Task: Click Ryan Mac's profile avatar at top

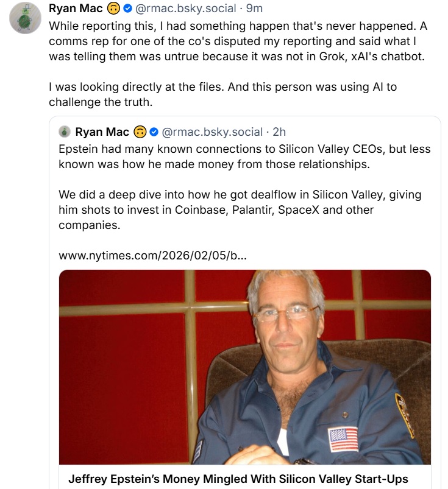Action: point(24,18)
